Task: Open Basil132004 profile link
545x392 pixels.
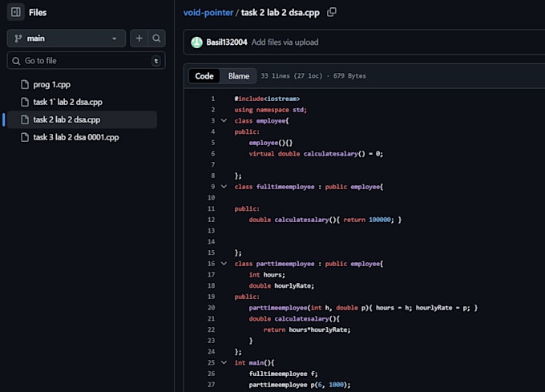Action: 227,42
